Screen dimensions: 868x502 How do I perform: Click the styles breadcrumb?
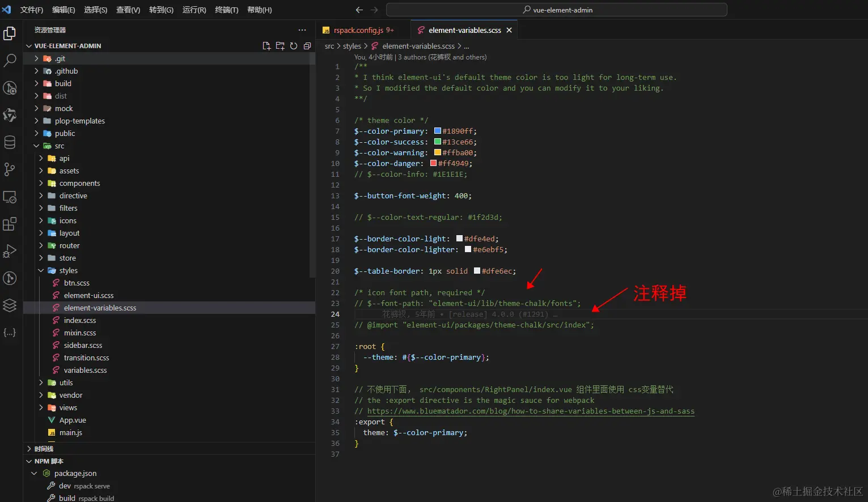click(352, 46)
